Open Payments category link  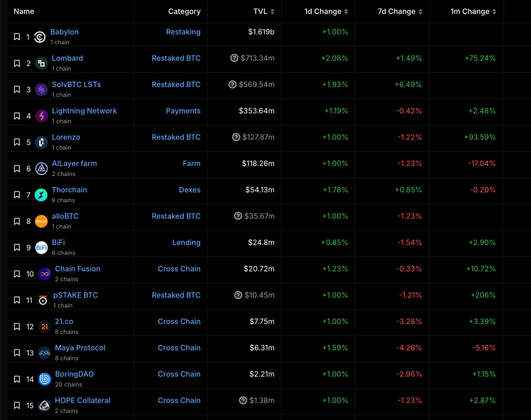tap(183, 111)
